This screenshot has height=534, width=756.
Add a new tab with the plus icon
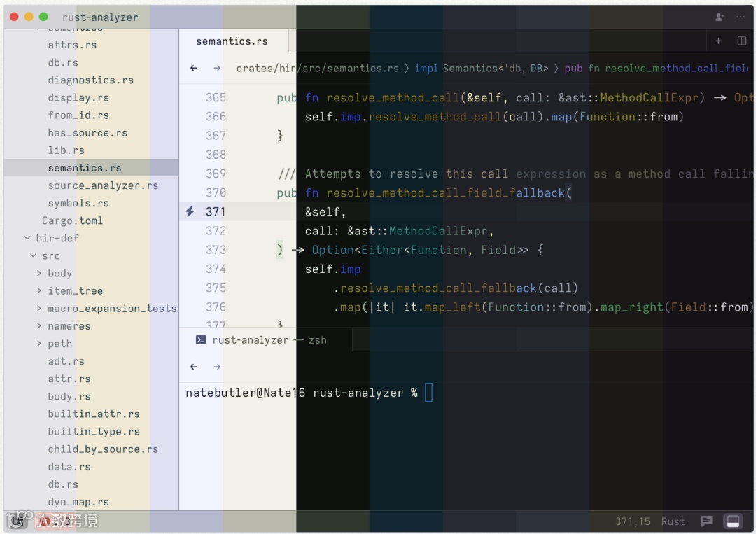[x=718, y=41]
